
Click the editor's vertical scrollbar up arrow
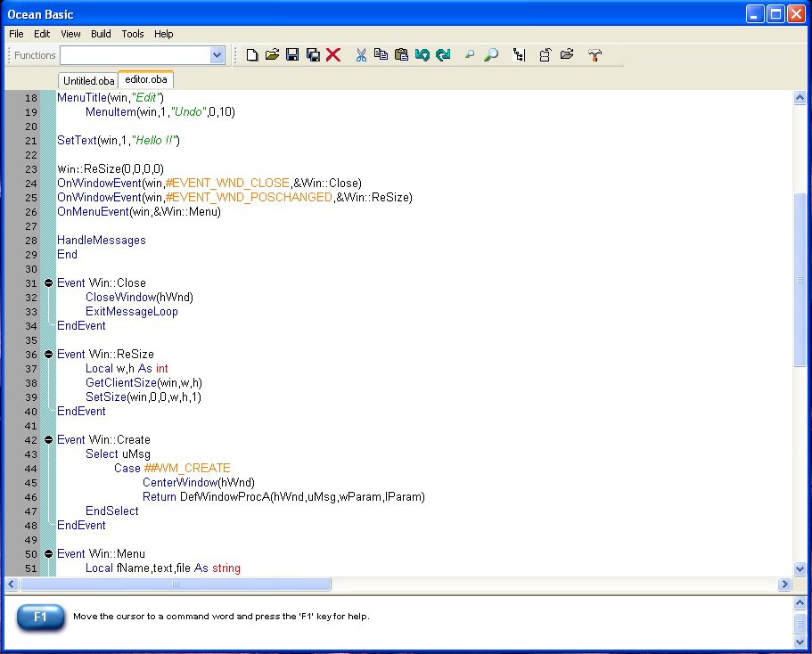[800, 97]
